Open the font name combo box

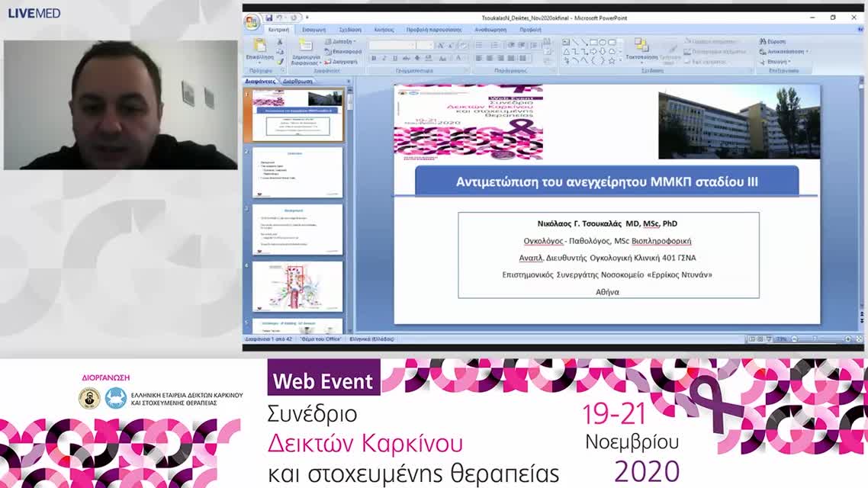(x=392, y=46)
